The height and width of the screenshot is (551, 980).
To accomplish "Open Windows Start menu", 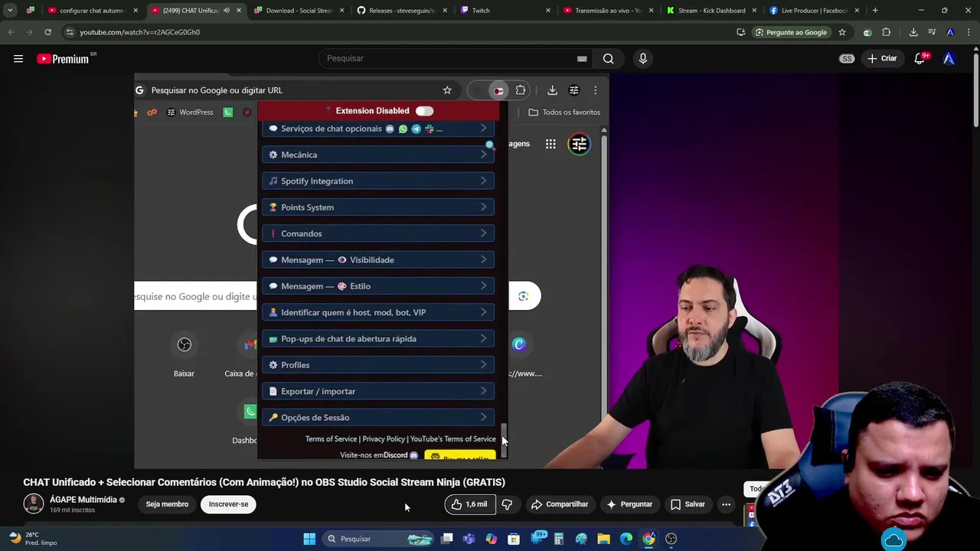I will point(309,539).
